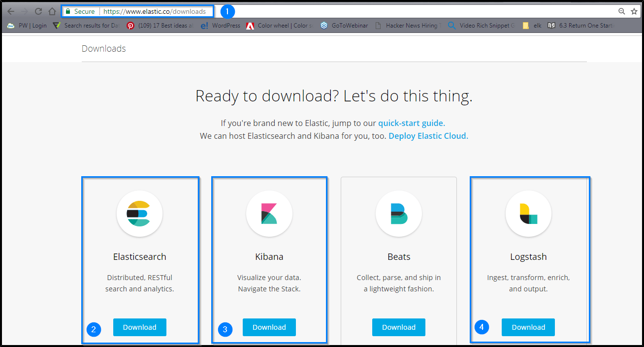Open the quick-start guide link
The height and width of the screenshot is (347, 644).
412,123
